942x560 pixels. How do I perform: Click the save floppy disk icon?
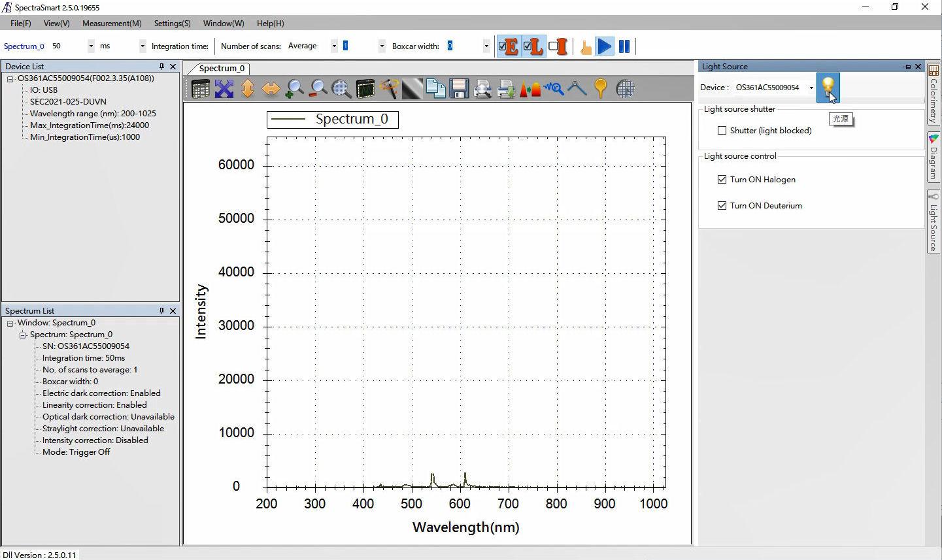click(459, 89)
